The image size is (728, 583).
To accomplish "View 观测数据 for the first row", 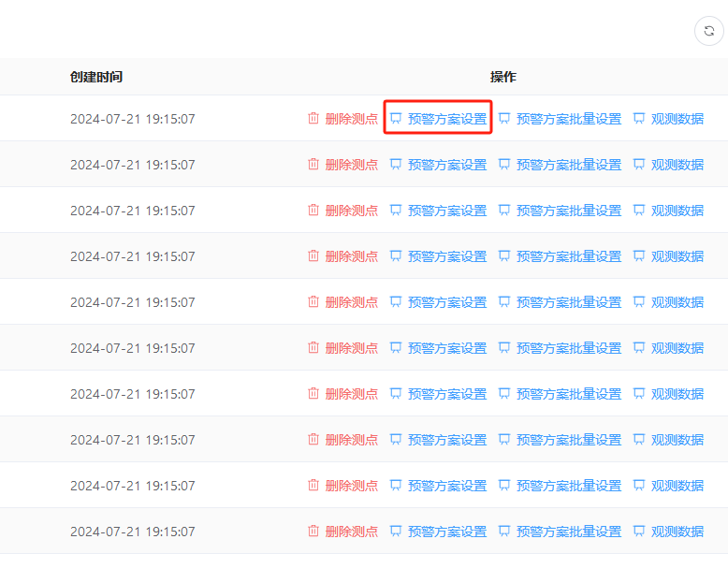I will click(677, 119).
